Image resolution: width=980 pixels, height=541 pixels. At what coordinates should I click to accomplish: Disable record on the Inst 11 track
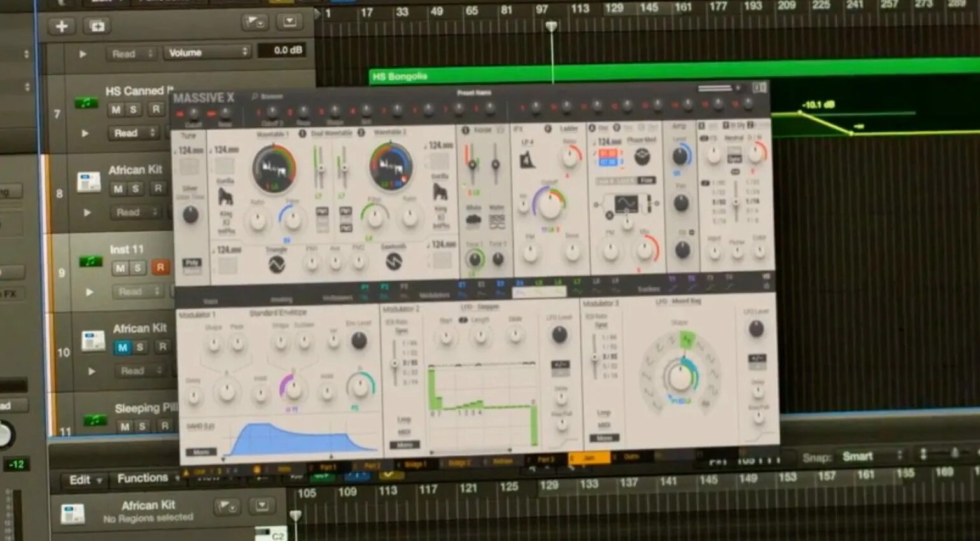(160, 267)
